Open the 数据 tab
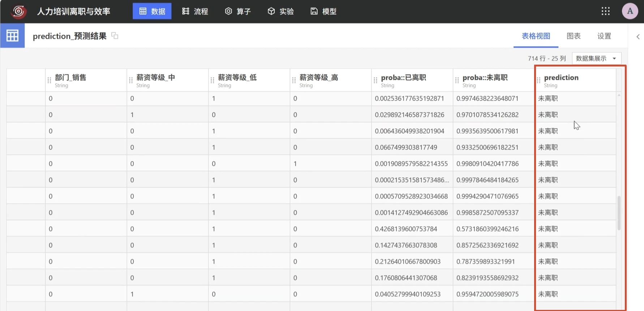Viewport: 644px width, 311px height. click(x=152, y=11)
